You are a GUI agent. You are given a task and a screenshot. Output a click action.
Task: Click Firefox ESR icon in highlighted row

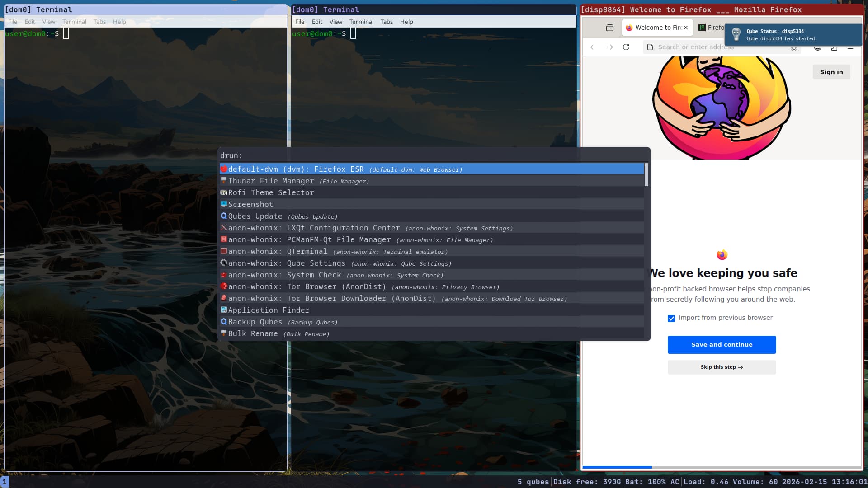[x=223, y=169]
